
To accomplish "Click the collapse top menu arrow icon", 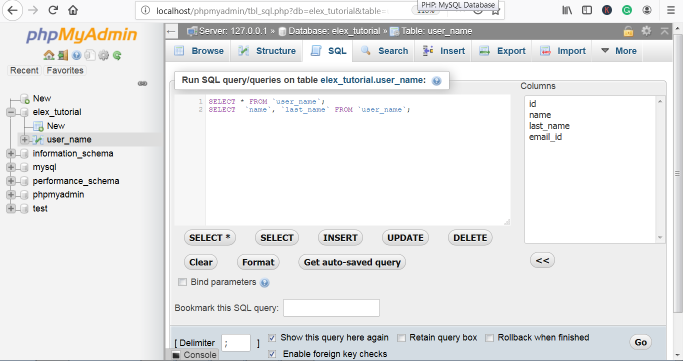I will tap(664, 31).
